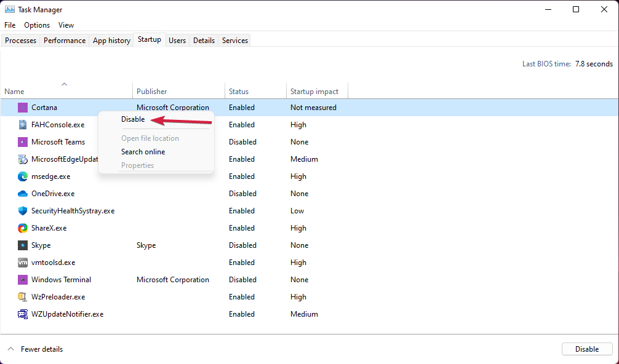Open the File menu
This screenshot has width=619, height=364.
click(10, 25)
